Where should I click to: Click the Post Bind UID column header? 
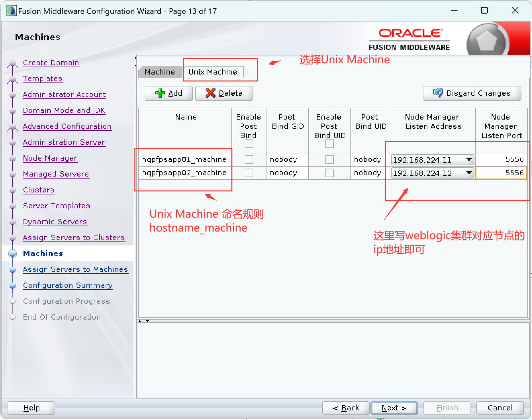tap(370, 130)
